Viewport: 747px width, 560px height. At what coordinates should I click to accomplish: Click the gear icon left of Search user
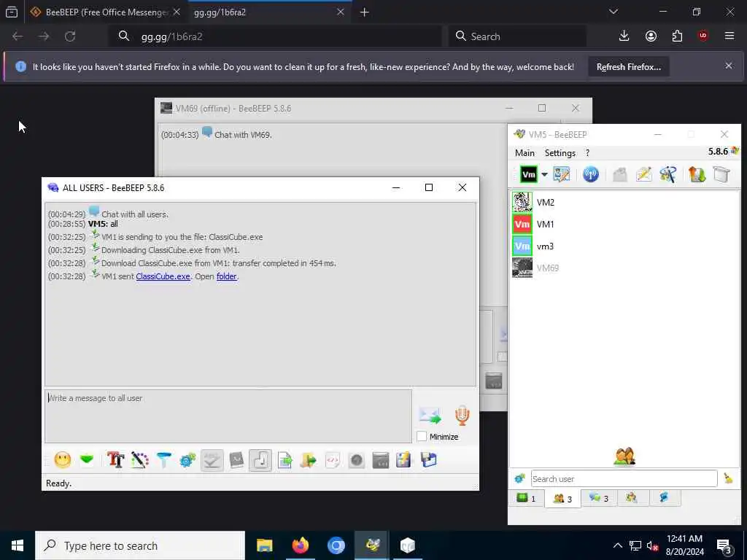(519, 478)
